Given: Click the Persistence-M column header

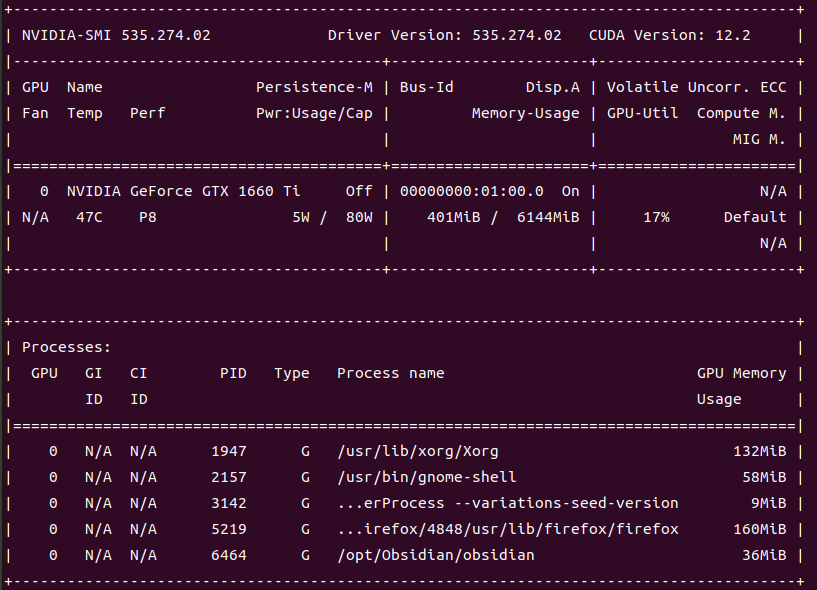Looking at the screenshot, I should pos(314,87).
